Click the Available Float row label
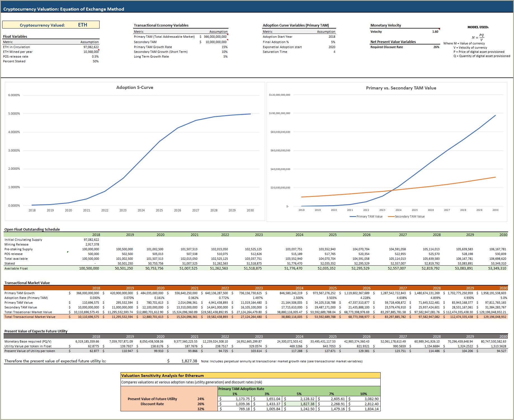 coord(16,268)
